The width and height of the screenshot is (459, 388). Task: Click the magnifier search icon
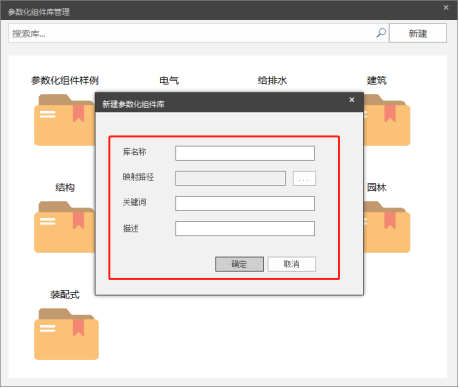[x=381, y=33]
